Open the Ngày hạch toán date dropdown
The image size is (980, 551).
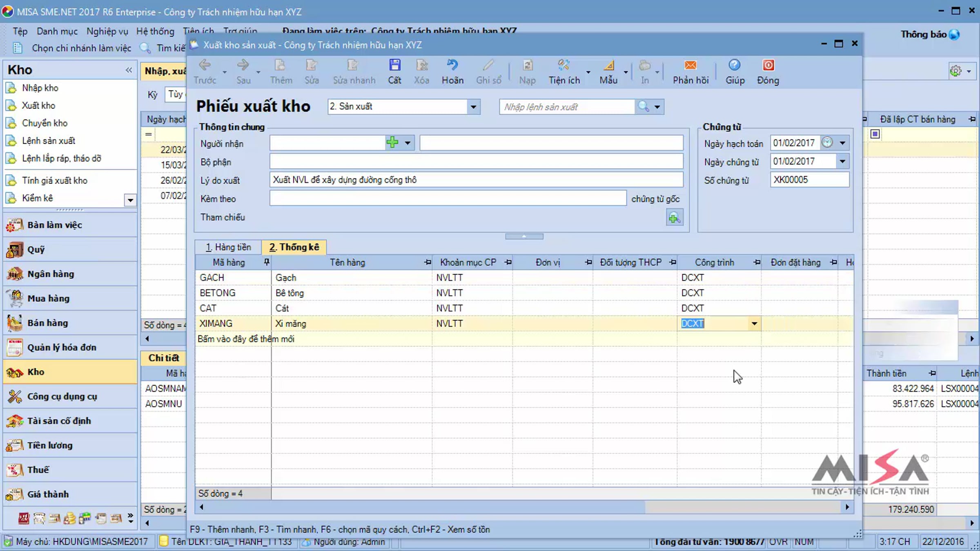(x=842, y=143)
